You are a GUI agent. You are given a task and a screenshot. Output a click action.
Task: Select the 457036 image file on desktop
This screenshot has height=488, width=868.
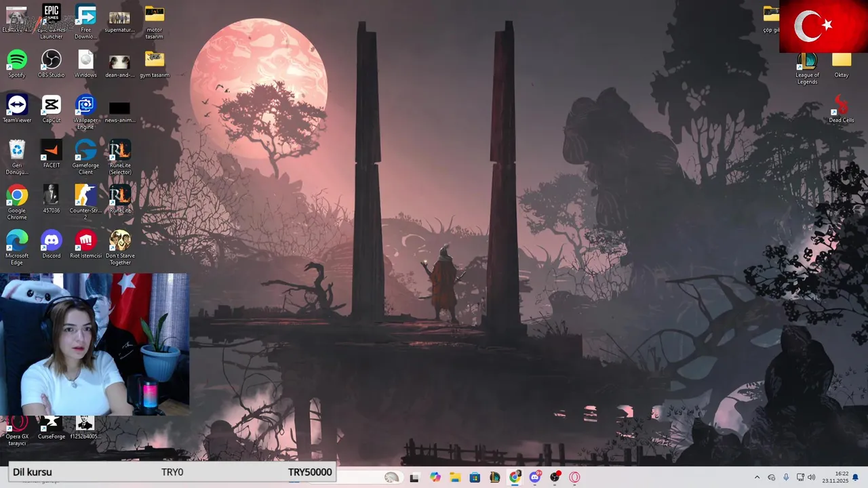click(x=51, y=199)
